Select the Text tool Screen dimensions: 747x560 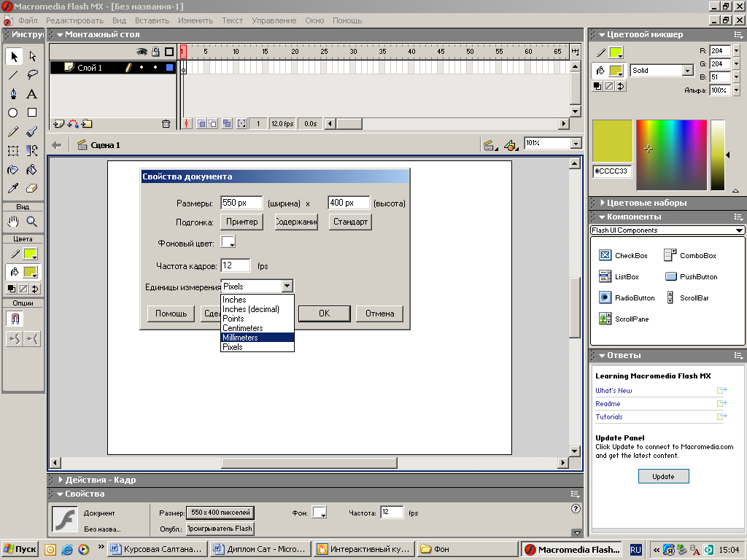pos(32,94)
